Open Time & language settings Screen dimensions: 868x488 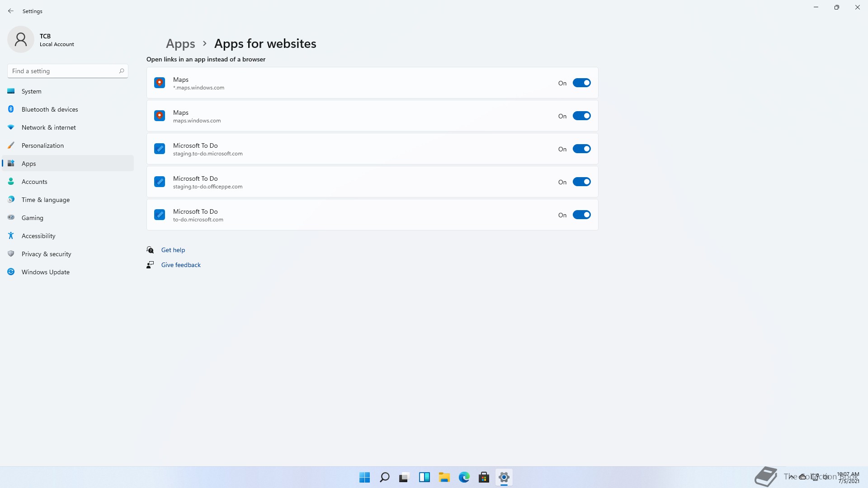tap(68, 200)
